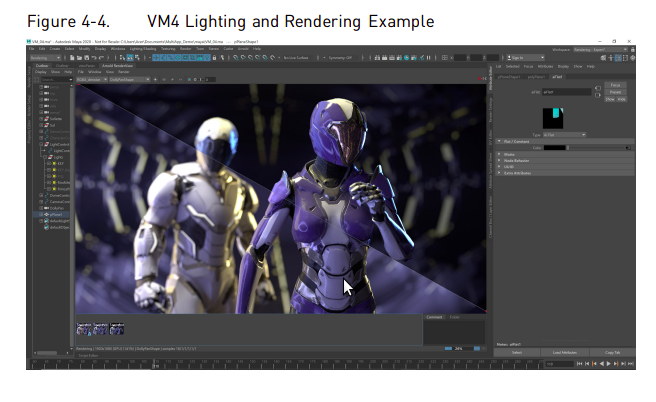Click the Open Scene folder icon

click(79, 58)
